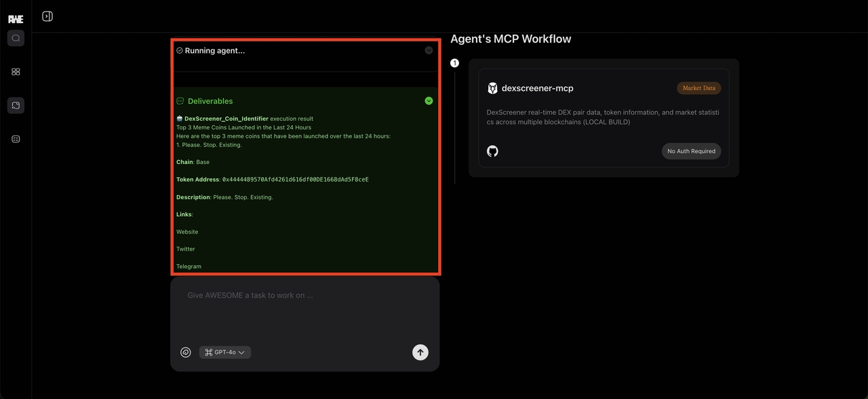Open the Telegram link in deliverables

coord(189,266)
